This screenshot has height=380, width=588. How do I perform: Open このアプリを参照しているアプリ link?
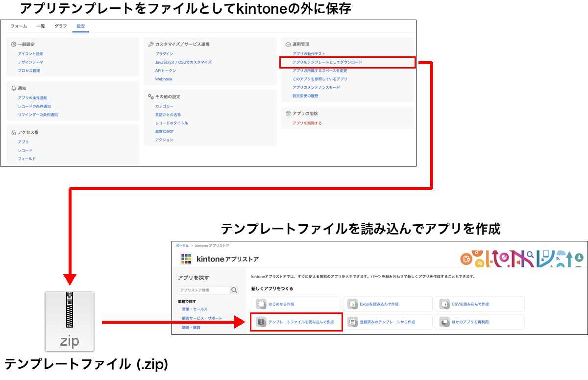point(319,79)
